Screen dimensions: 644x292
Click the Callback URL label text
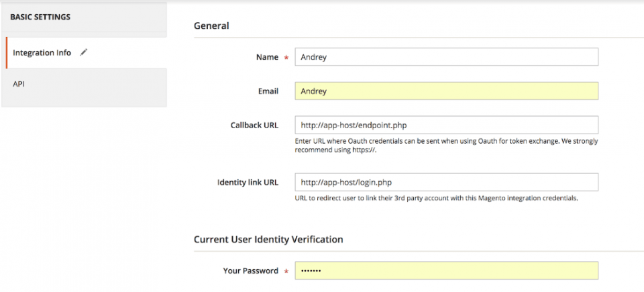pos(254,125)
